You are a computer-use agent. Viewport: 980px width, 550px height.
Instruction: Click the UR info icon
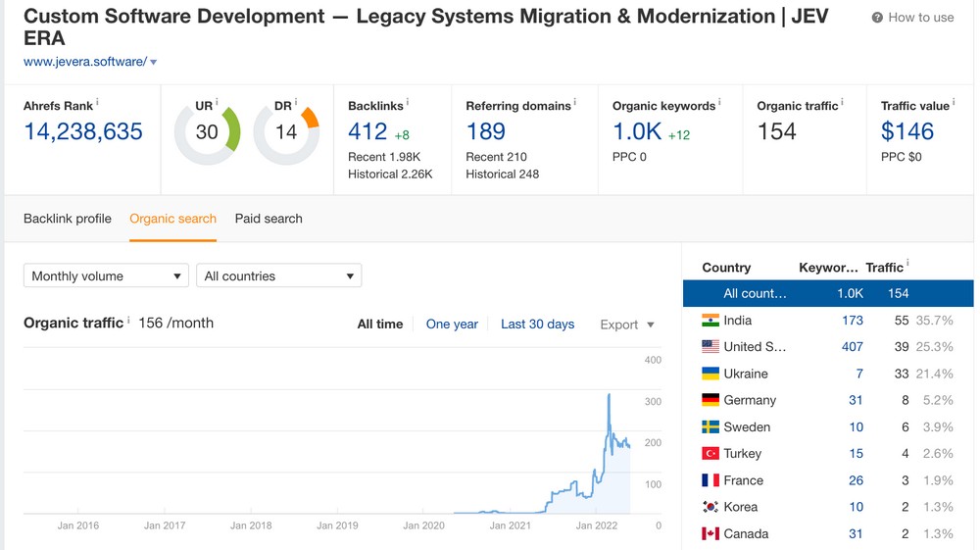(217, 101)
